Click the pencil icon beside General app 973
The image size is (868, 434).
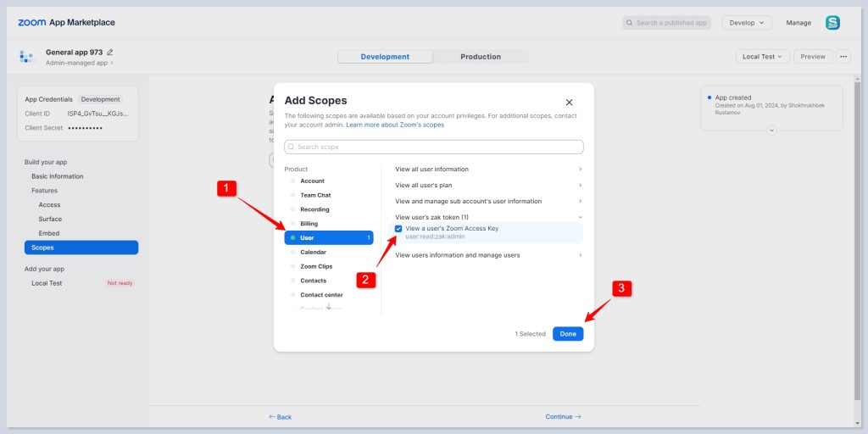click(x=110, y=53)
